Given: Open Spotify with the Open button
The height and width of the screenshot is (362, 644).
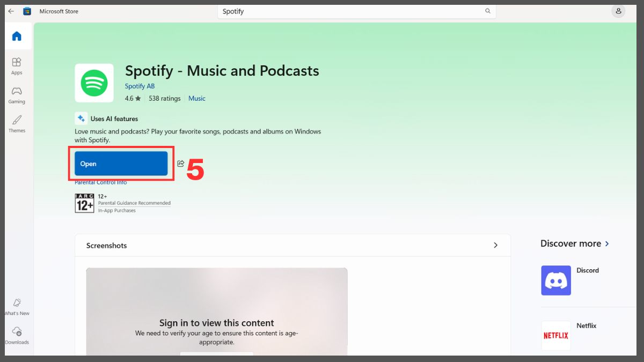Looking at the screenshot, I should 121,164.
